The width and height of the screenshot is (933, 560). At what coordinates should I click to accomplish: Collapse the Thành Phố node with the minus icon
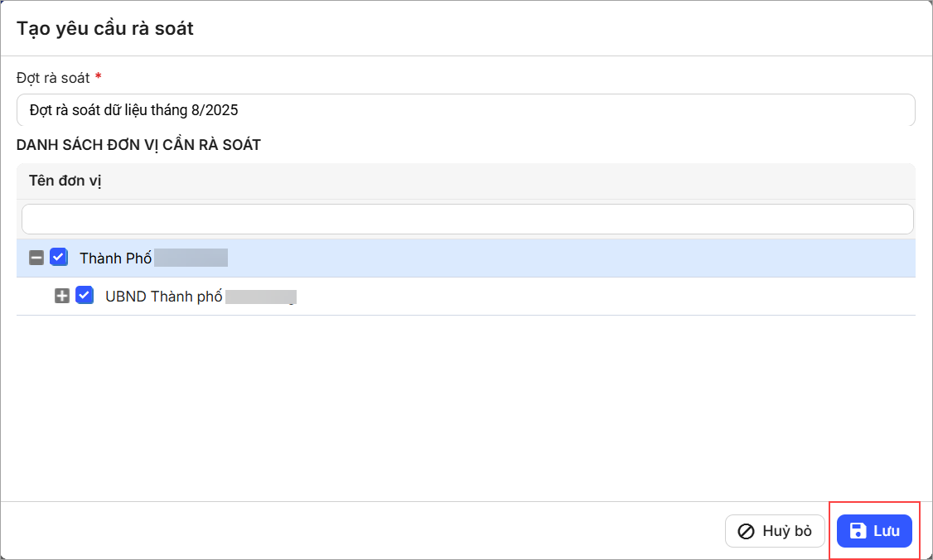36,258
